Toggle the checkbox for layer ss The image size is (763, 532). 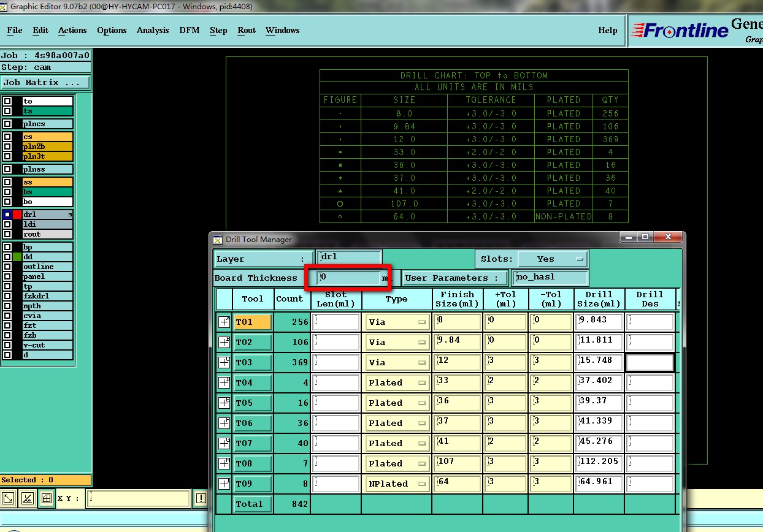click(x=7, y=182)
